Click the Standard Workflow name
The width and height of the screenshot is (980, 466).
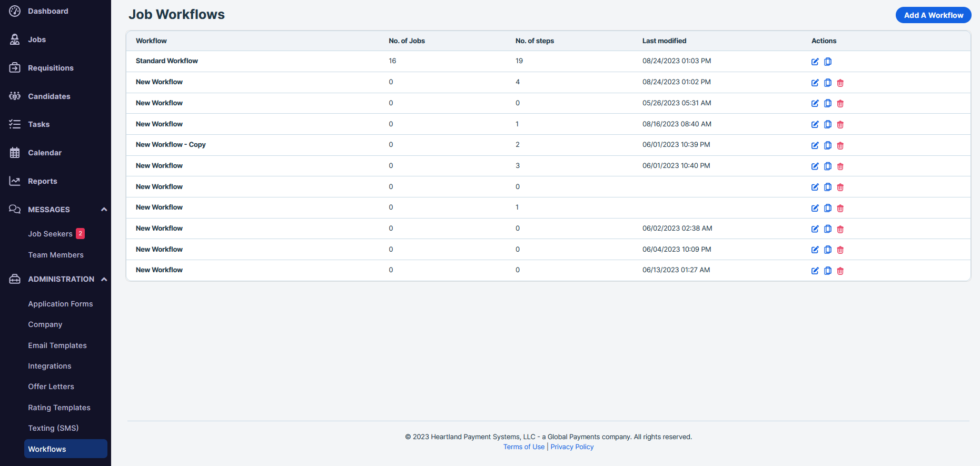[x=167, y=61]
